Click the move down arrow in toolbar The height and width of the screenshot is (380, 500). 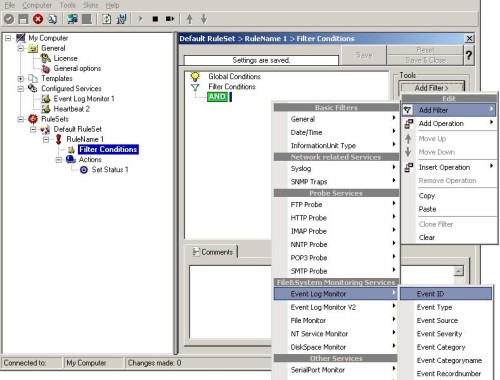[x=204, y=19]
